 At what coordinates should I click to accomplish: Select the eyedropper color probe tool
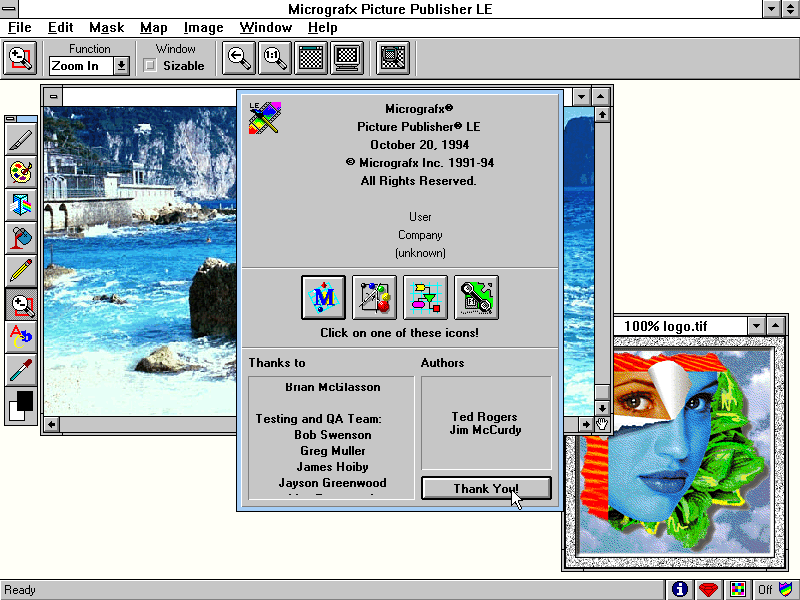[21, 370]
